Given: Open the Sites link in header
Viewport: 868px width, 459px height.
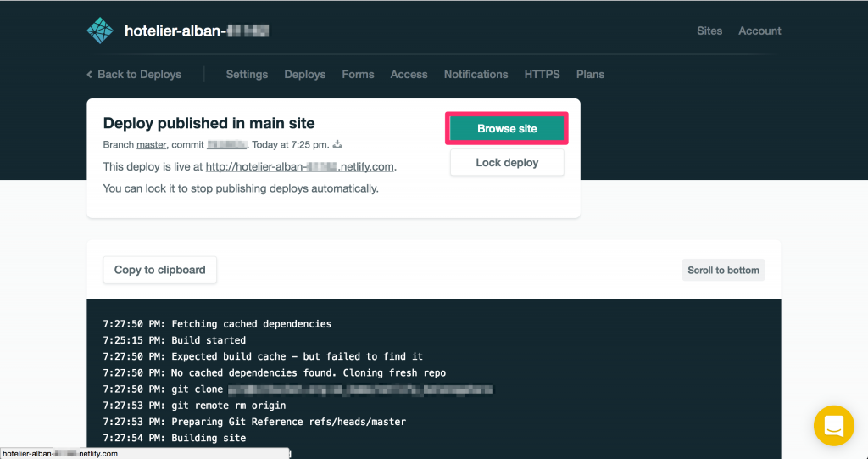Looking at the screenshot, I should coord(709,31).
